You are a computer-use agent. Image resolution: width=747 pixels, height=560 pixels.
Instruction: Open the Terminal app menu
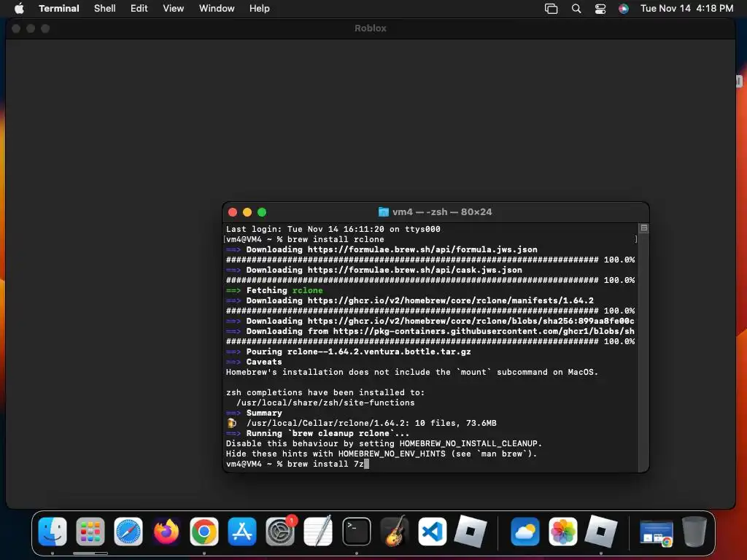pyautogui.click(x=59, y=9)
